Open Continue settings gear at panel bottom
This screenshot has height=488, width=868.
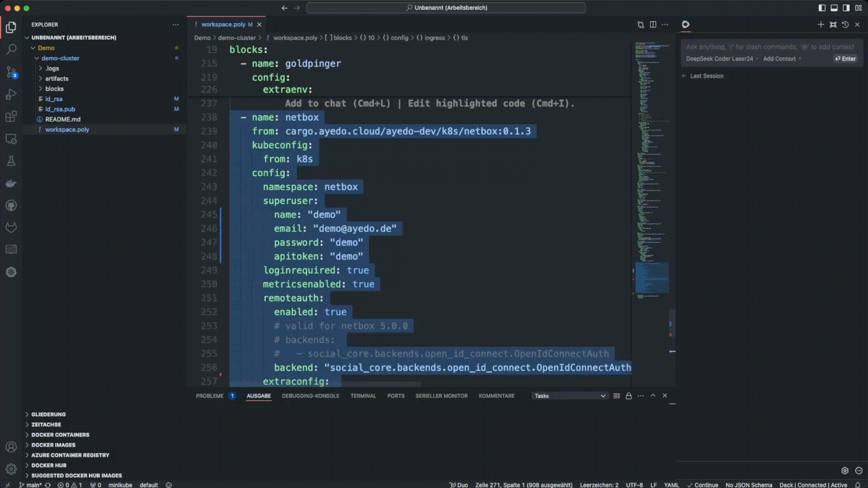[x=845, y=470]
